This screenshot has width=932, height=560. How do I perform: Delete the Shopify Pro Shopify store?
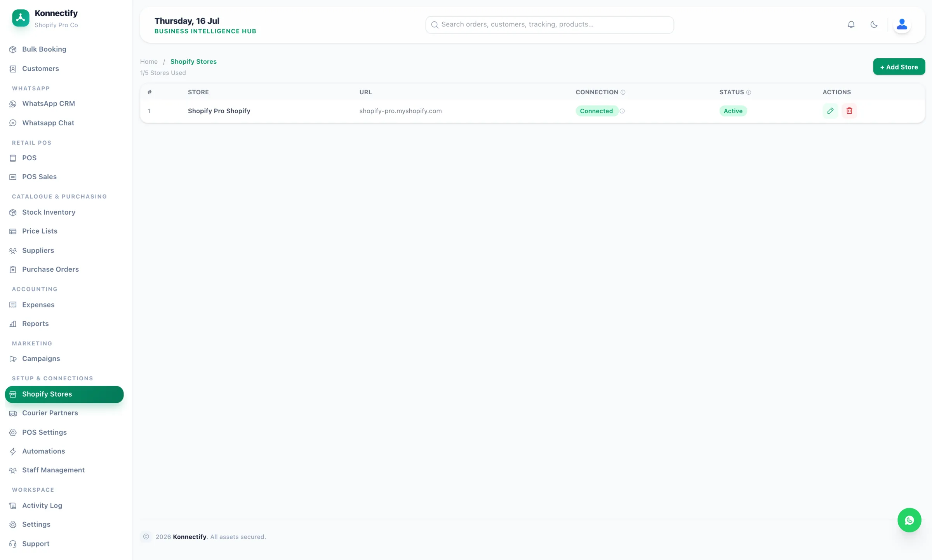coord(849,111)
